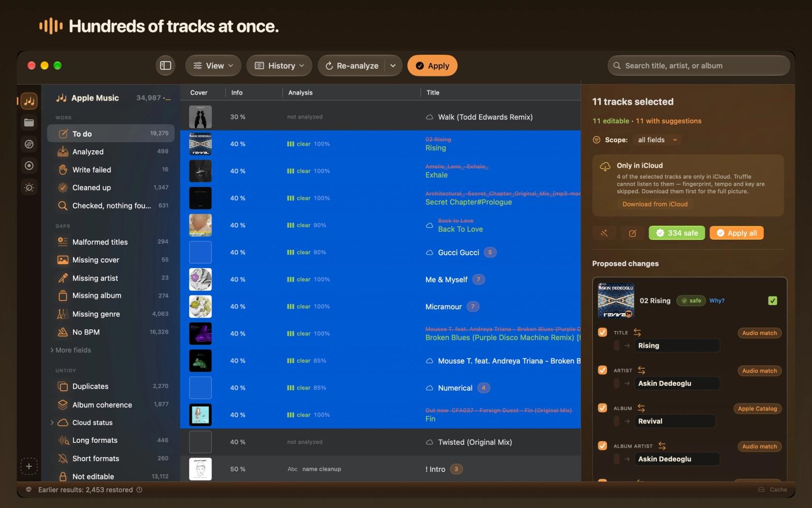Click the Why? link

coord(717,301)
